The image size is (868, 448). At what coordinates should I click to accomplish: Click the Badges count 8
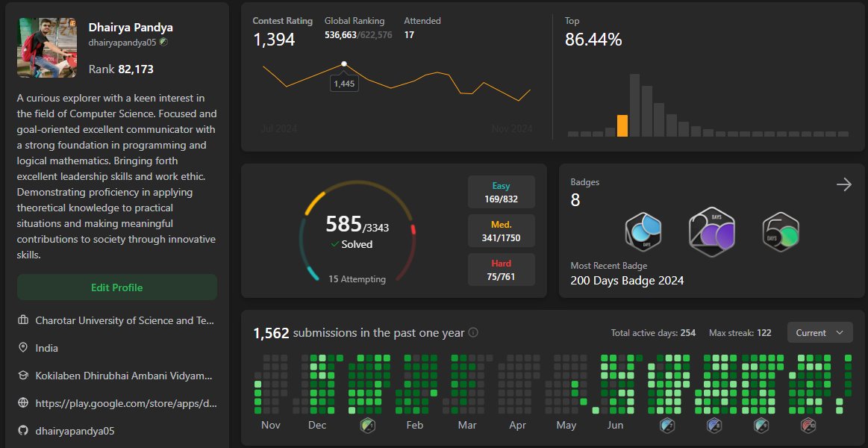(575, 200)
